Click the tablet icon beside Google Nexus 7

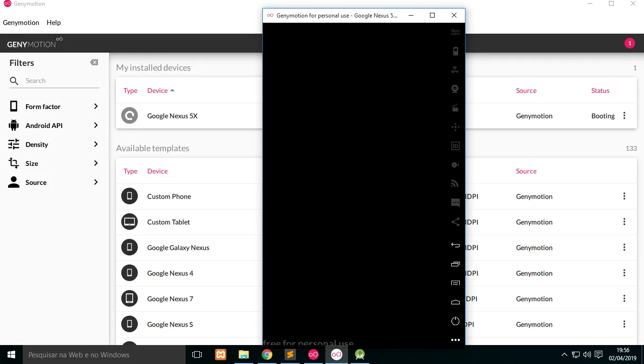click(129, 299)
